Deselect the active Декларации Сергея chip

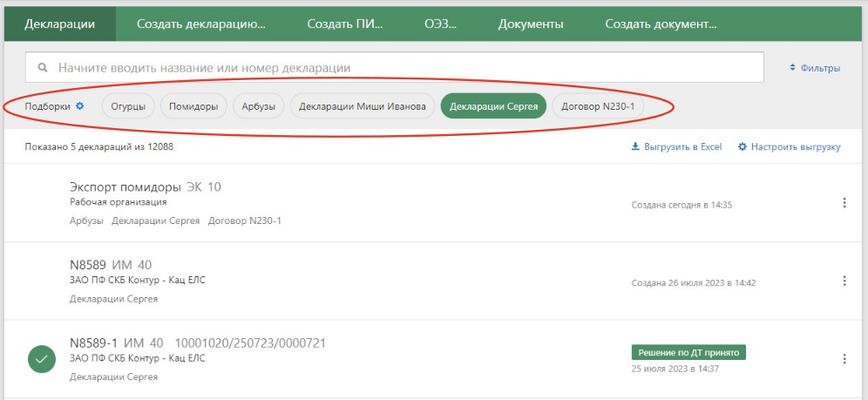(493, 106)
